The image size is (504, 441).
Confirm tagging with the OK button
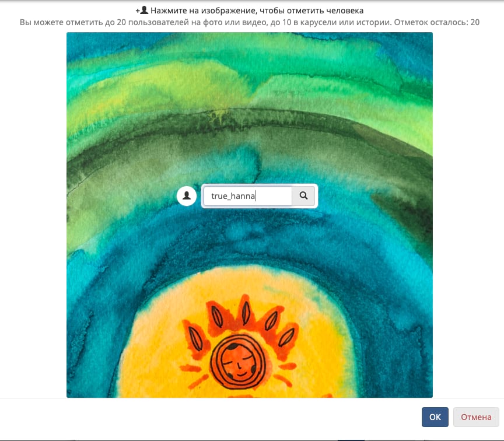click(435, 417)
